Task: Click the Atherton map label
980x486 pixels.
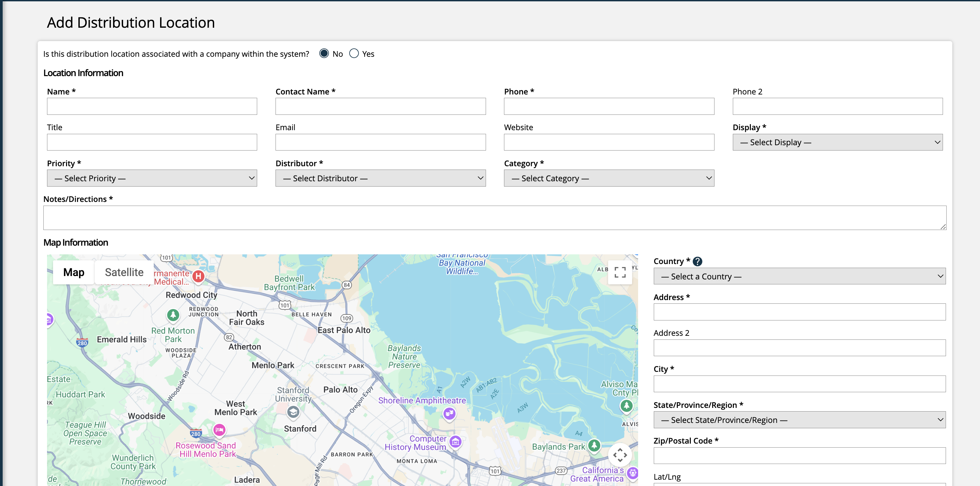Action: tap(244, 347)
